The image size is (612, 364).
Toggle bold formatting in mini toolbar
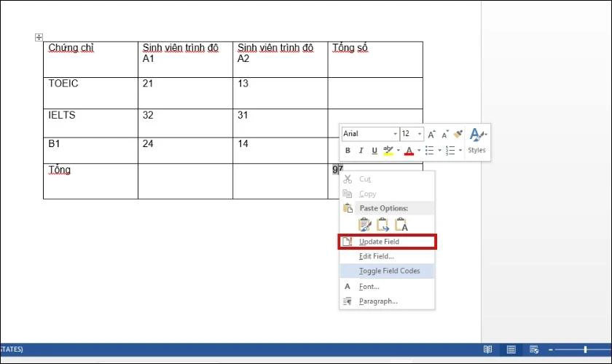[348, 151]
